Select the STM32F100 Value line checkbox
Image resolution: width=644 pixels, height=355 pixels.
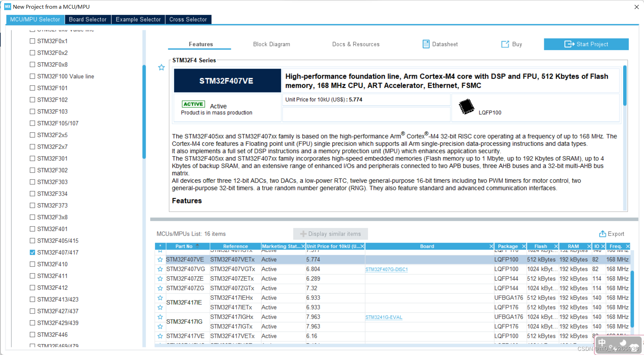coord(32,76)
